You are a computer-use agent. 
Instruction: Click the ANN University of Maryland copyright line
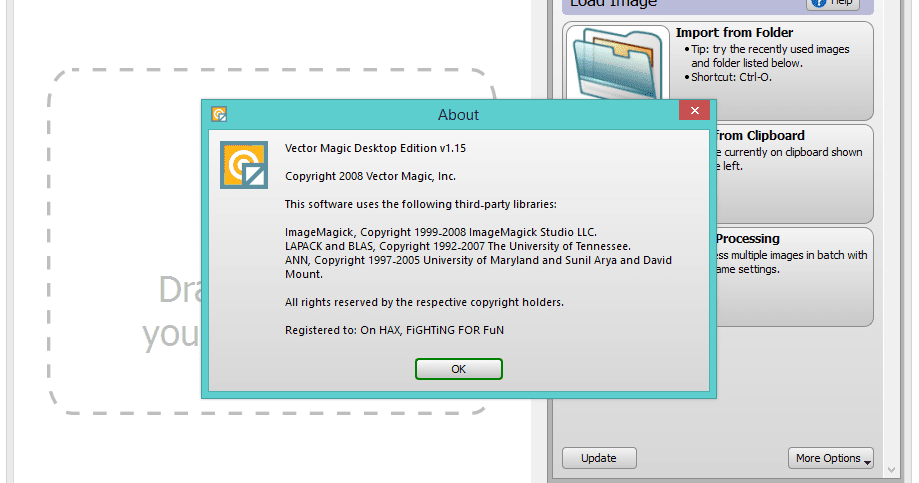[x=478, y=267]
